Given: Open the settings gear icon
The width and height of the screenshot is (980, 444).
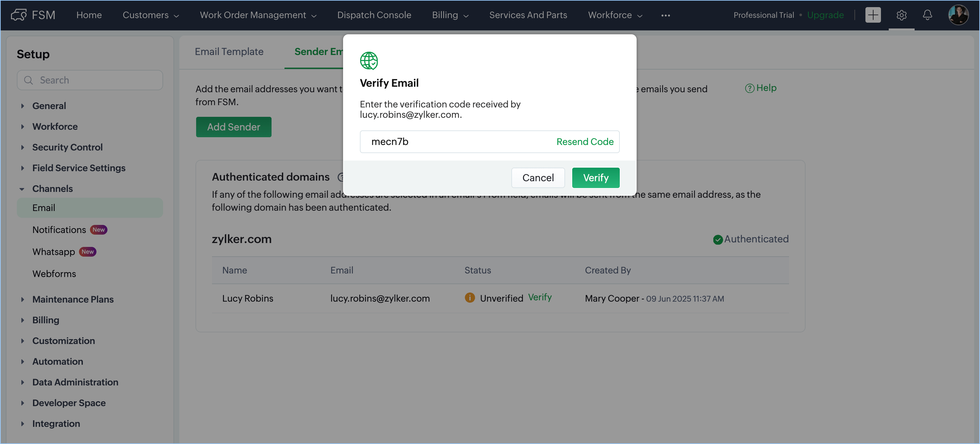Looking at the screenshot, I should tap(901, 15).
